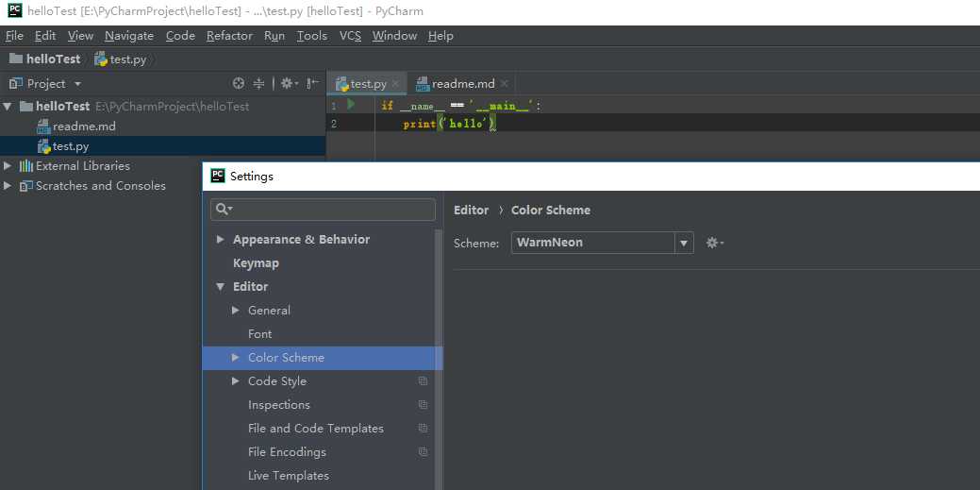Click the copy icon beside File Encodings
This screenshot has width=980, height=490.
pyautogui.click(x=424, y=452)
